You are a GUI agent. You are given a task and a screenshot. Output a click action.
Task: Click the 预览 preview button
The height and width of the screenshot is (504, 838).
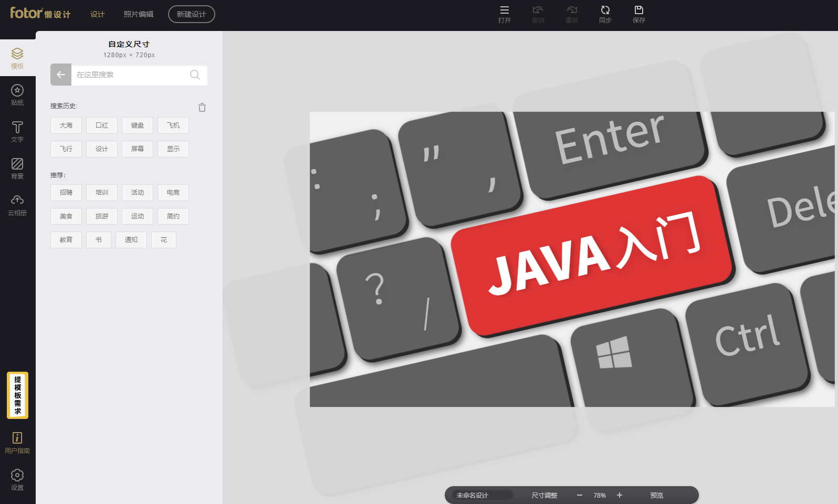(657, 496)
